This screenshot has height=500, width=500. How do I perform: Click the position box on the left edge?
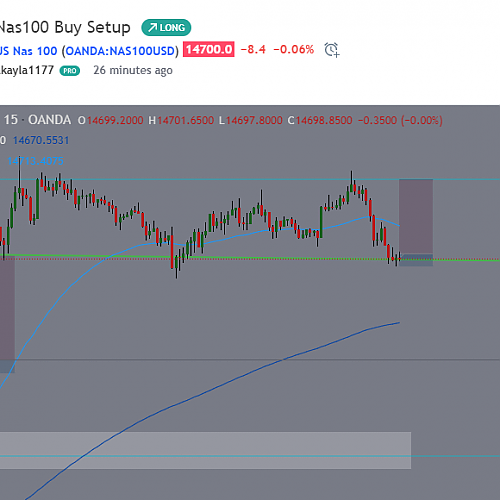pos(7,313)
